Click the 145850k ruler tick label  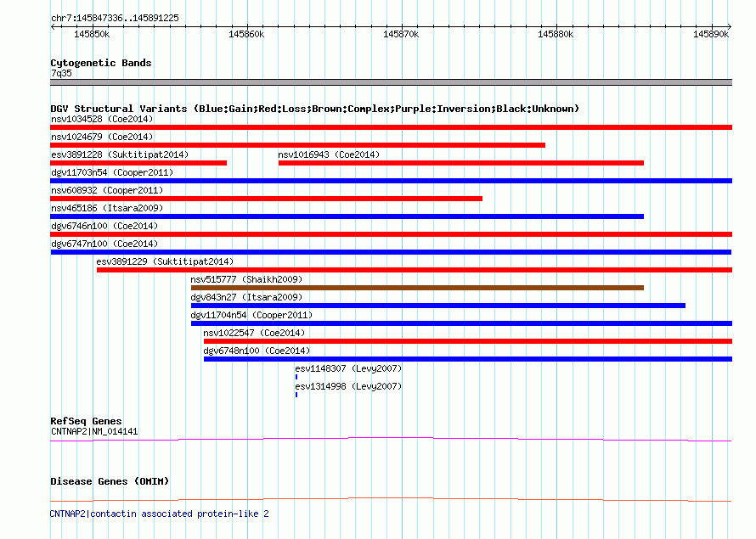pos(92,34)
